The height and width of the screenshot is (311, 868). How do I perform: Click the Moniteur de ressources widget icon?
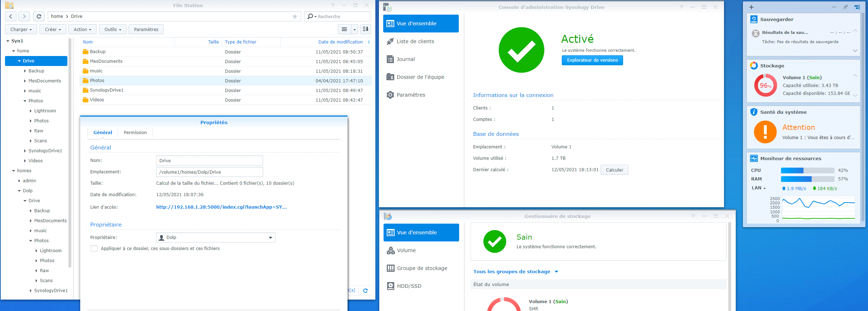754,158
